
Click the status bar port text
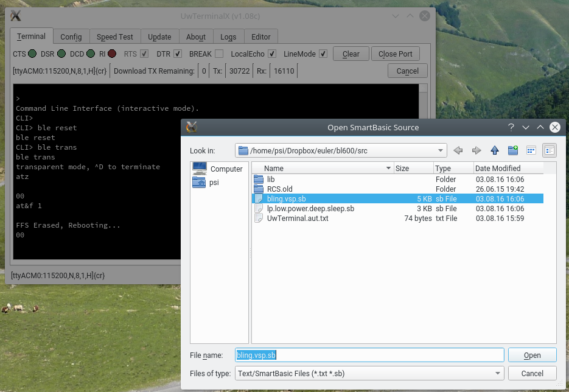click(58, 276)
